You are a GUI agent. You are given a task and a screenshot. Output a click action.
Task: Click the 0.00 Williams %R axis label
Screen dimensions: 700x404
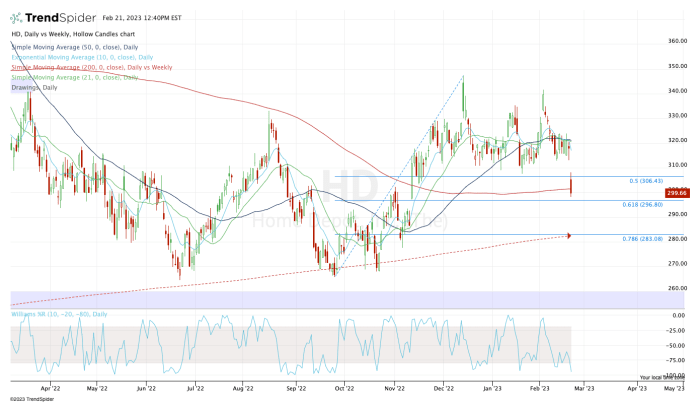[x=679, y=315]
